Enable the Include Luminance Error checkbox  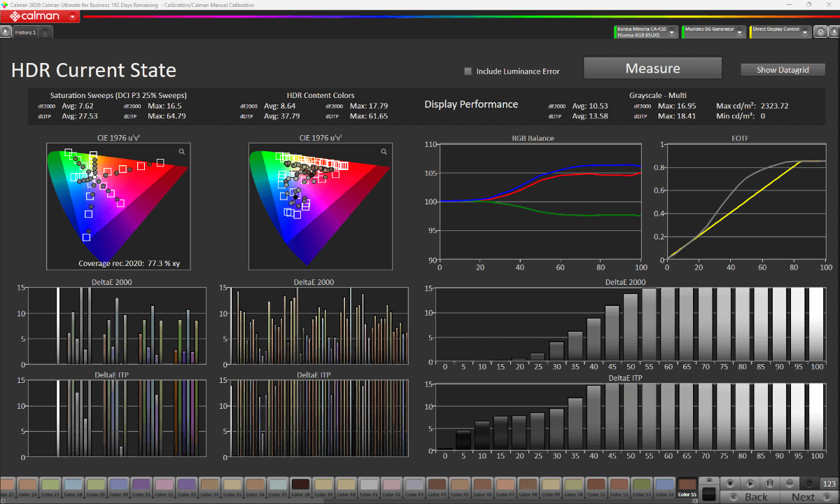coord(468,71)
